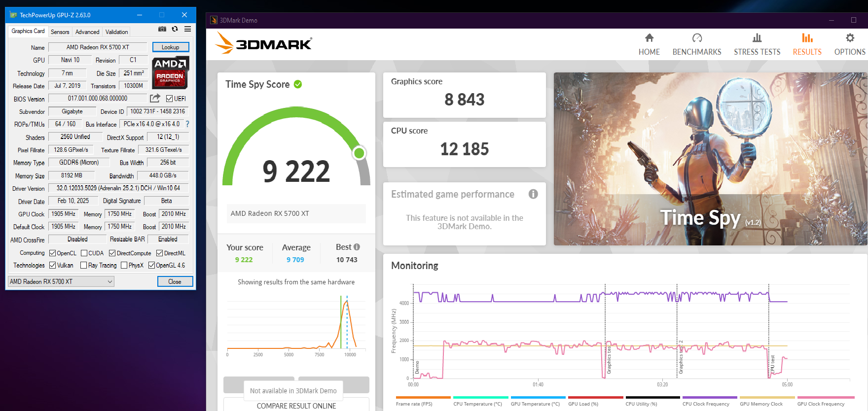Click the RESULTS text label
Image resolution: width=868 pixels, height=411 pixels.
[807, 52]
